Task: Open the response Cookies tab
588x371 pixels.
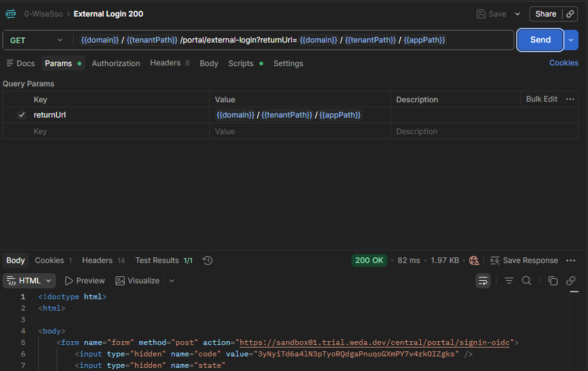Action: pyautogui.click(x=53, y=260)
